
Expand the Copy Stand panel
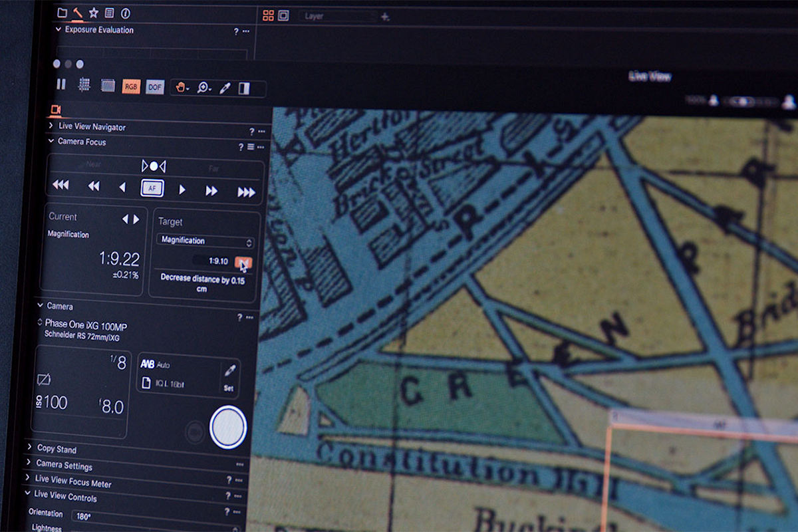(31, 448)
